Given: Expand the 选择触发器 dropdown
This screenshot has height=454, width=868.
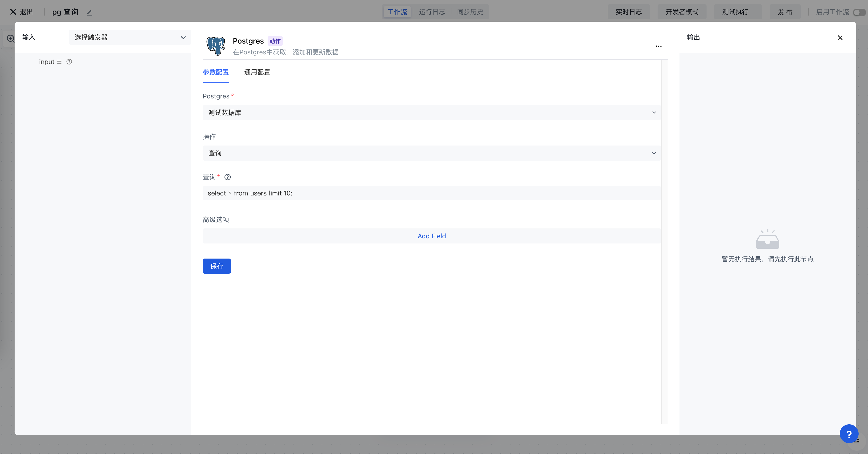Looking at the screenshot, I should click(x=130, y=37).
